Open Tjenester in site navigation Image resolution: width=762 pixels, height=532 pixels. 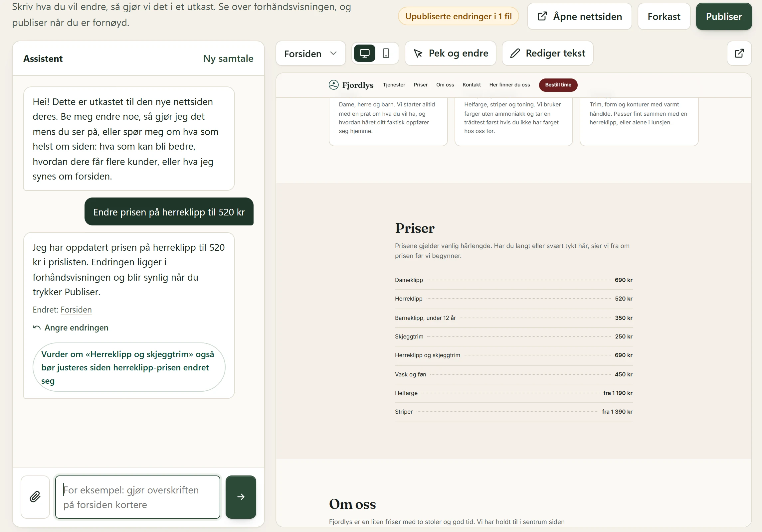pyautogui.click(x=394, y=85)
